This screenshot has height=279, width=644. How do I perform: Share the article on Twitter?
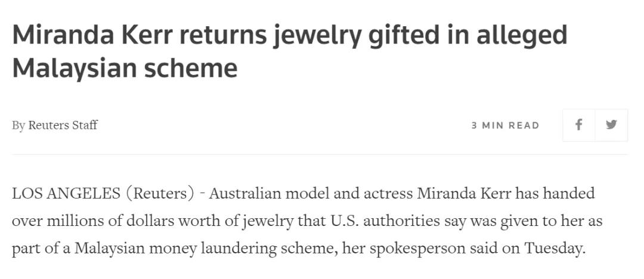point(611,125)
